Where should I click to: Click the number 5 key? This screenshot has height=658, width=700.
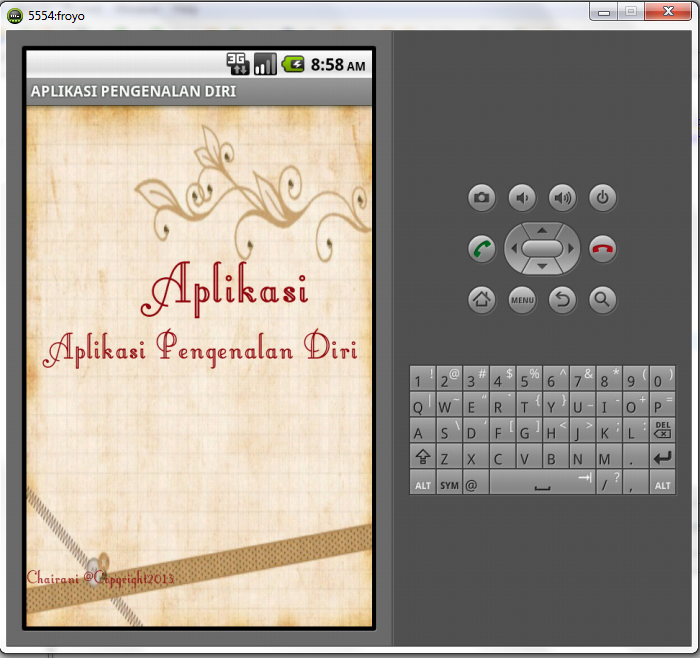529,379
